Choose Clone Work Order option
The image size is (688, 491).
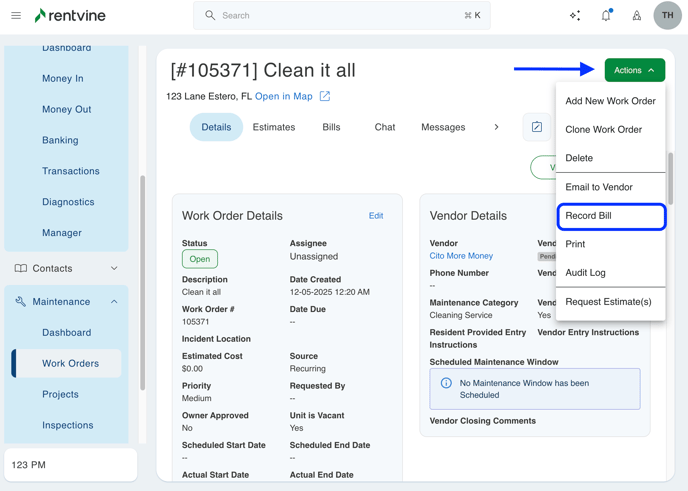[x=603, y=130]
